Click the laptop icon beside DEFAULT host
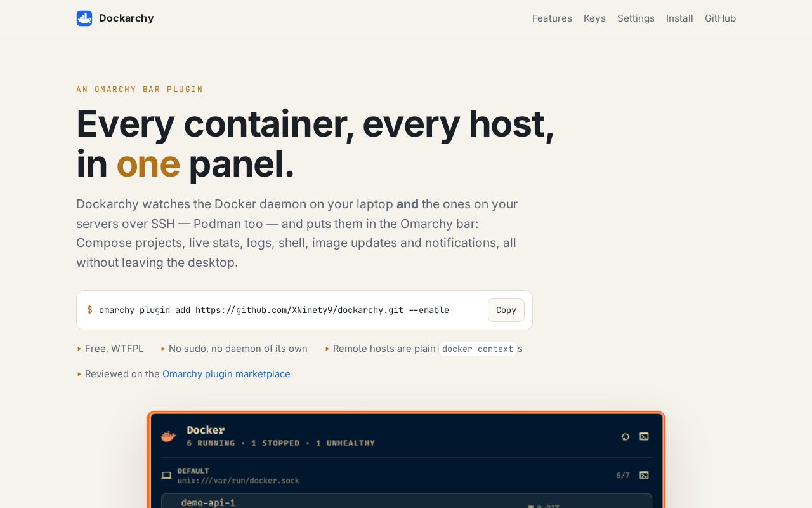812x508 pixels. (166, 475)
